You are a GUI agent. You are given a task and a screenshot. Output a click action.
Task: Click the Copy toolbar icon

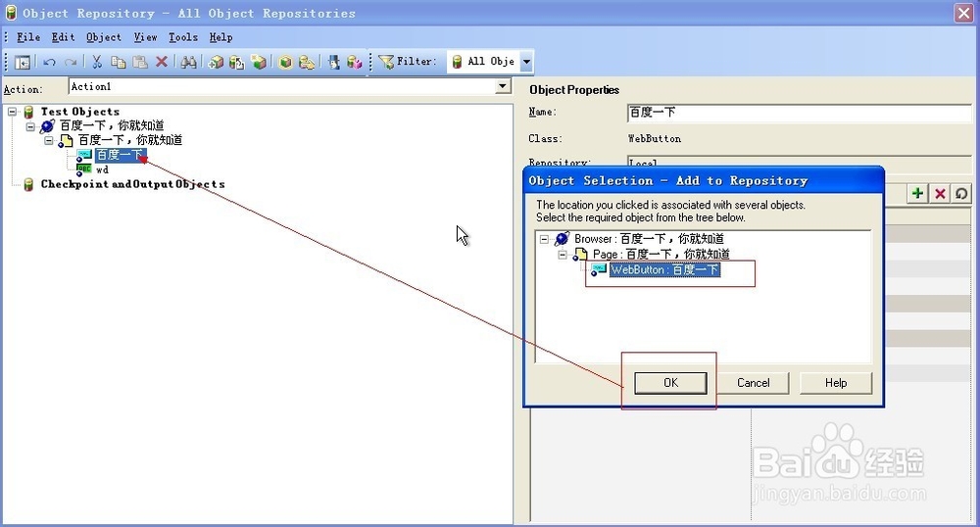(x=118, y=61)
